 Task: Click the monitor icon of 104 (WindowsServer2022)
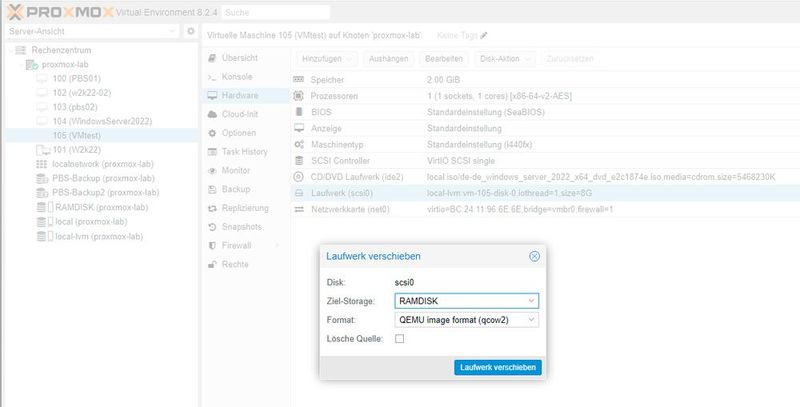click(42, 121)
